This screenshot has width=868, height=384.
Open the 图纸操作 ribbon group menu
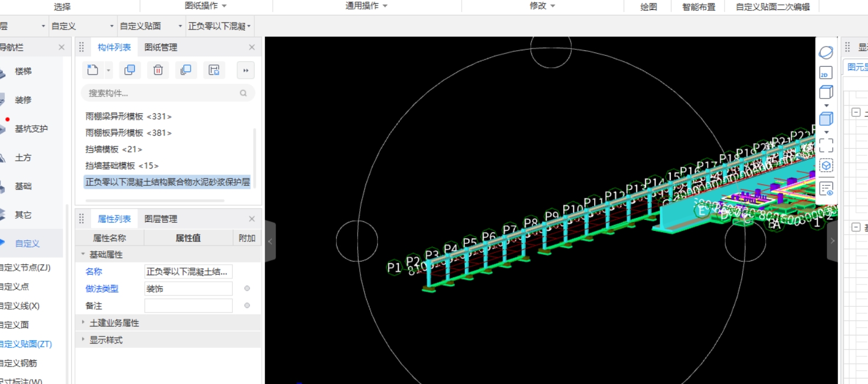pos(206,5)
